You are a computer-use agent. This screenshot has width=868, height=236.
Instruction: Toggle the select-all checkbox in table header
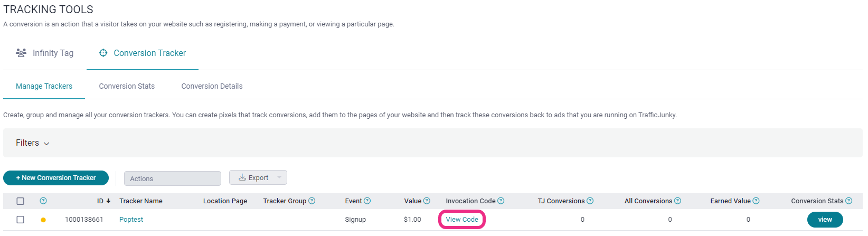coord(20,201)
